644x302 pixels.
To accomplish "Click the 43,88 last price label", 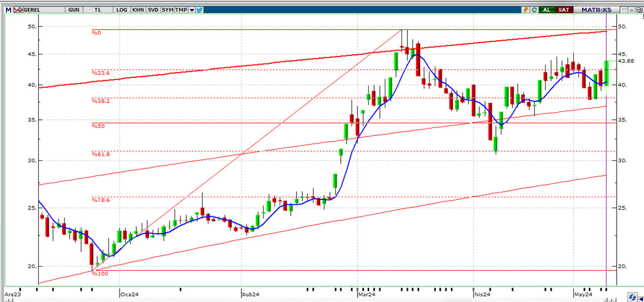I will (x=627, y=61).
